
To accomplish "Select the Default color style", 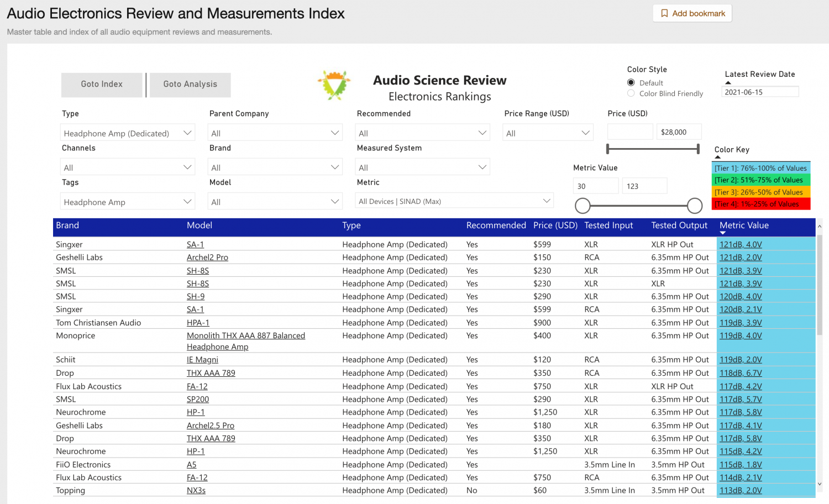I will point(631,82).
